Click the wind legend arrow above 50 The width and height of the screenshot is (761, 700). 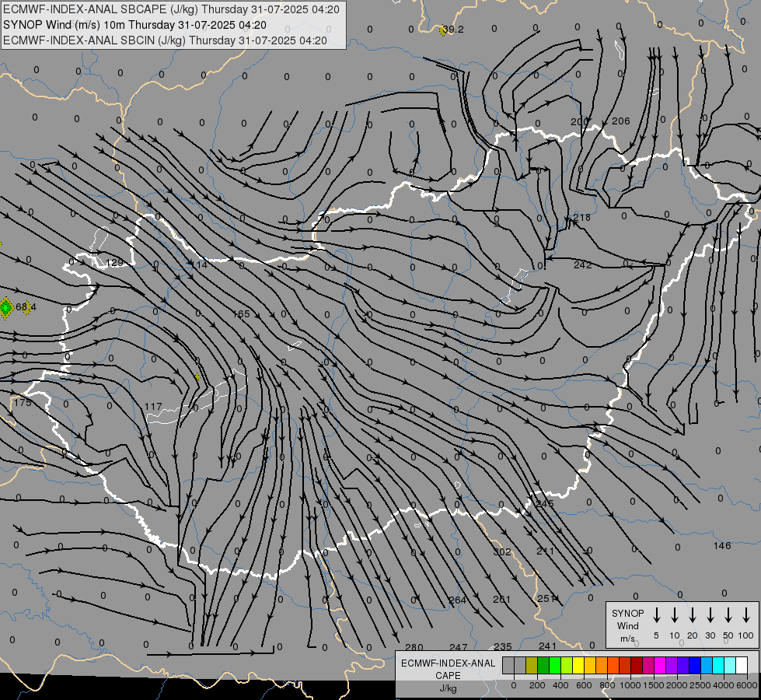click(728, 614)
